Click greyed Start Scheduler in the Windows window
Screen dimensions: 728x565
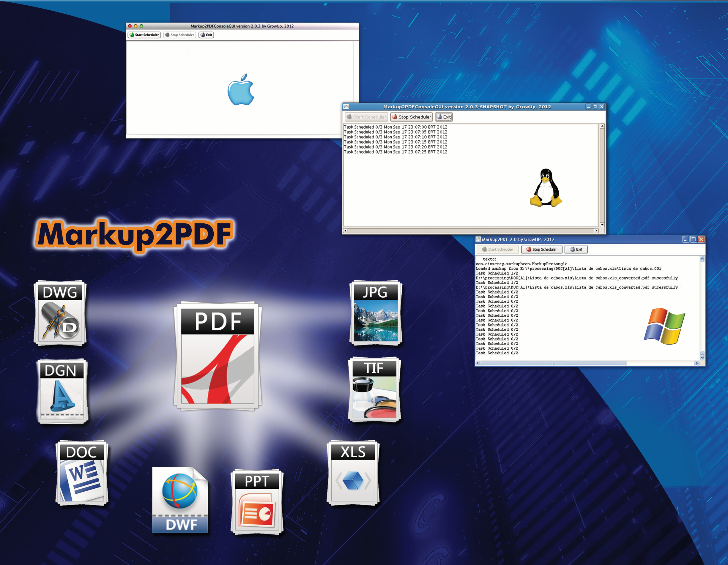[498, 249]
